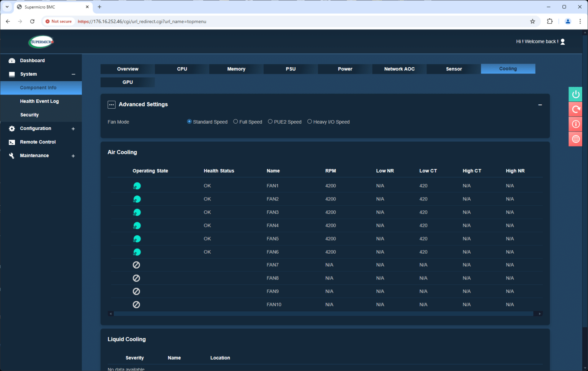Switch to the Power tab
Screen dimensions: 588x371
point(345,69)
